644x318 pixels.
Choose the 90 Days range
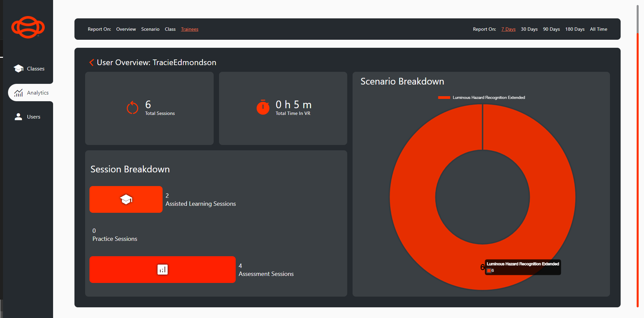(551, 29)
